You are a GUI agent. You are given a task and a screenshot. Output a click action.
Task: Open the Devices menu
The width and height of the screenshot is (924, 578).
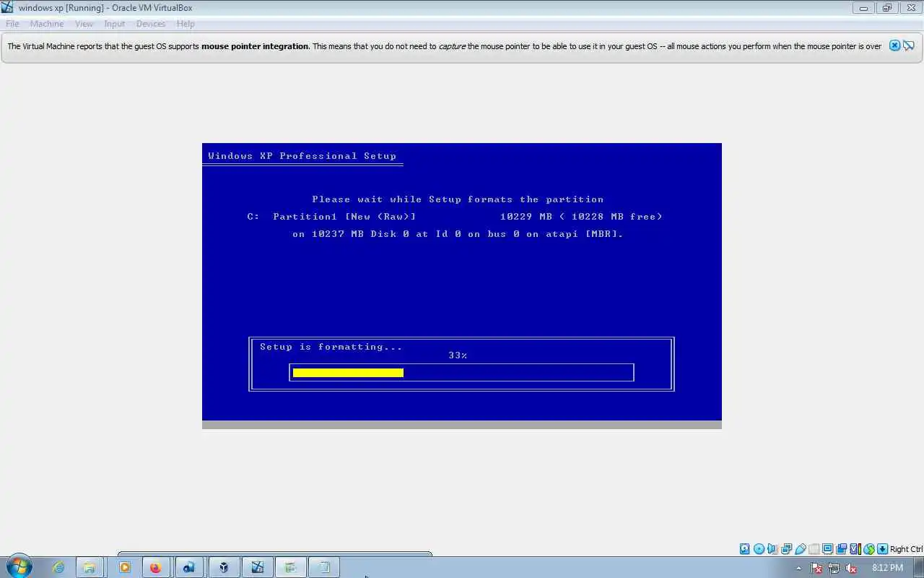click(x=151, y=24)
